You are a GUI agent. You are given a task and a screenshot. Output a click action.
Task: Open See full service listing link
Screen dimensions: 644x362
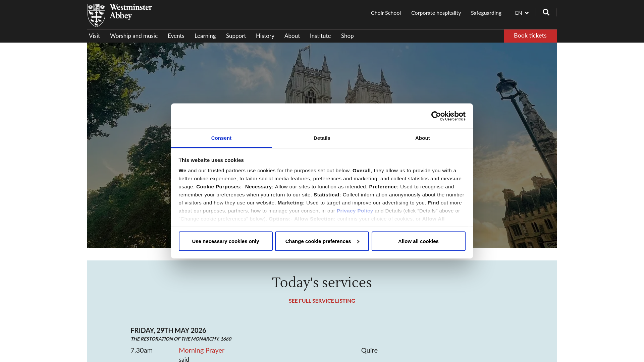(x=322, y=301)
